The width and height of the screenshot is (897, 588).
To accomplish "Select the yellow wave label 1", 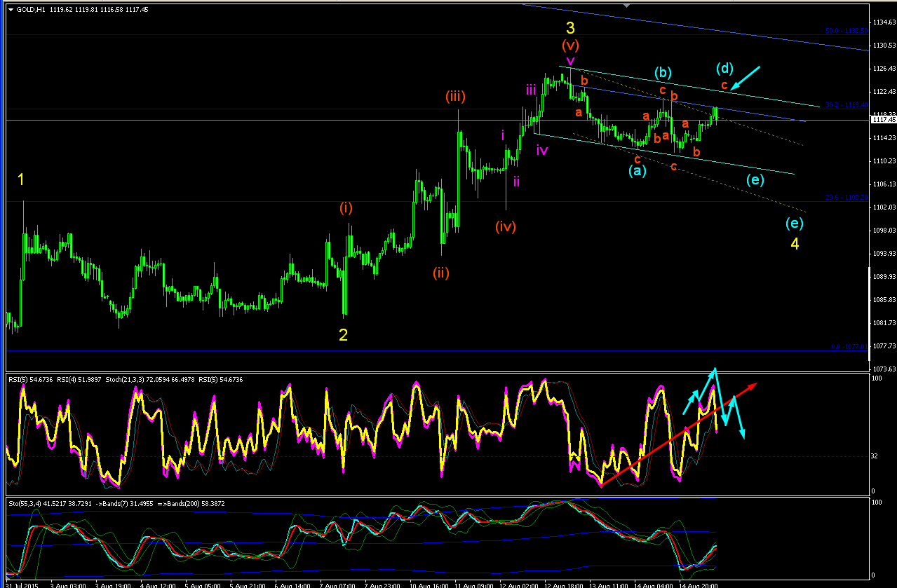I will coord(21,179).
